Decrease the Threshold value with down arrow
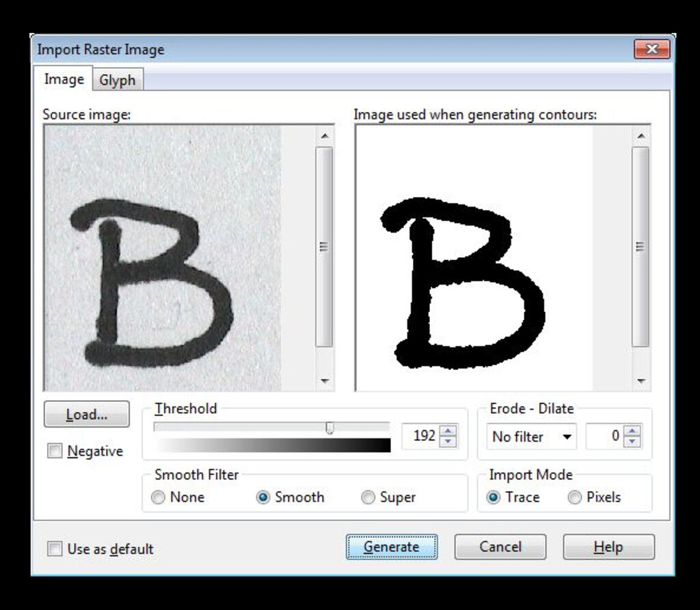 click(x=448, y=442)
